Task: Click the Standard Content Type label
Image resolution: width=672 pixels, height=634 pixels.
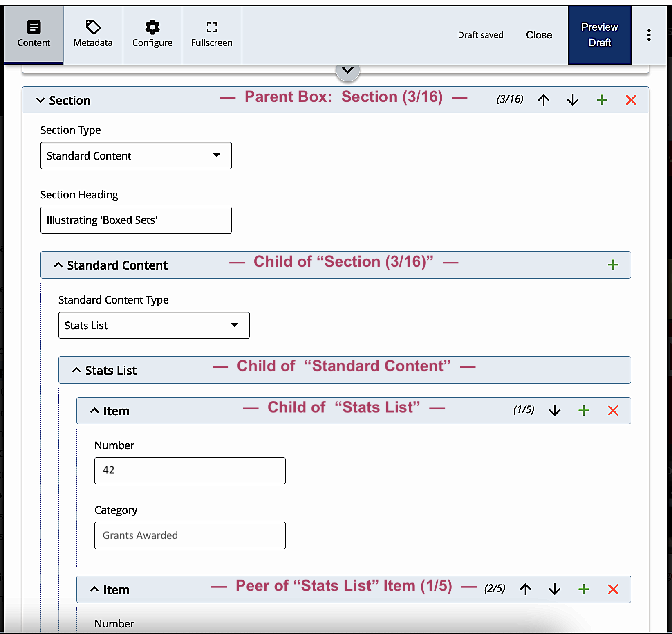Action: [113, 300]
